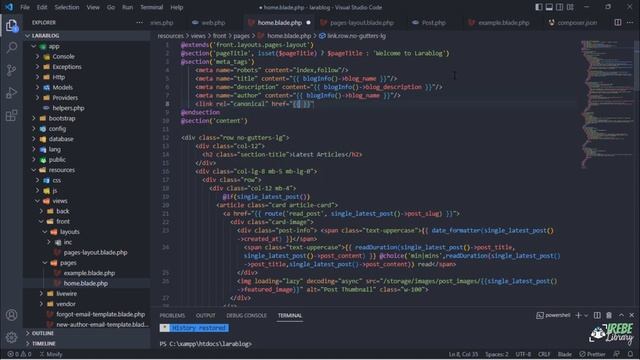Toggle primary sidebar layout icon
This screenshot has width=640, height=360.
539,7
